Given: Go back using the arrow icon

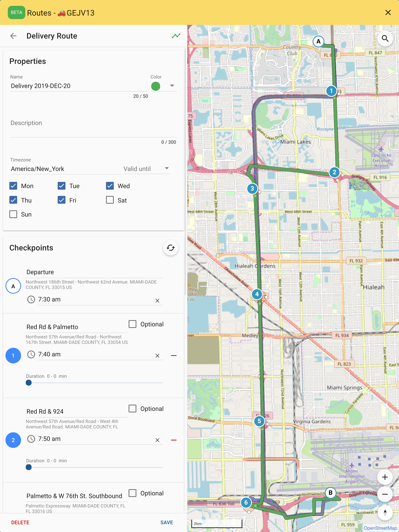Looking at the screenshot, I should tap(13, 36).
